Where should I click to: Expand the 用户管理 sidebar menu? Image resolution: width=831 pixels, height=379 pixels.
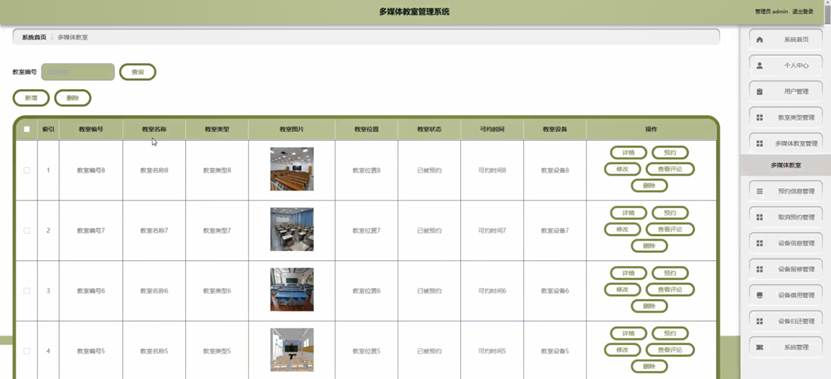(786, 92)
